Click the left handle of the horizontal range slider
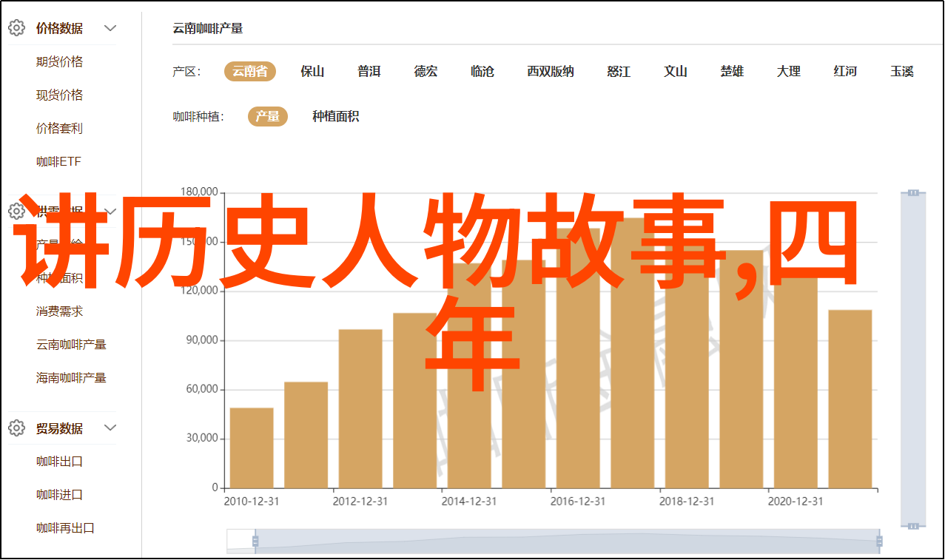The height and width of the screenshot is (560, 945). (x=255, y=542)
